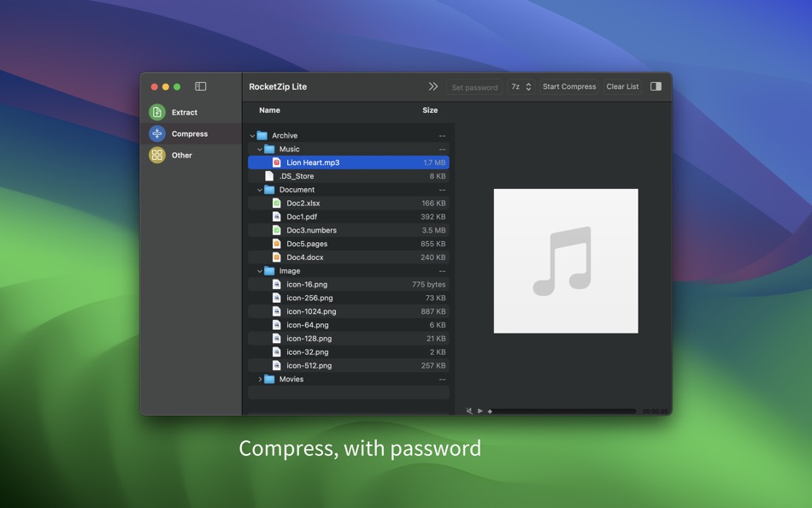
Task: Collapse the Archive folder
Action: [252, 136]
